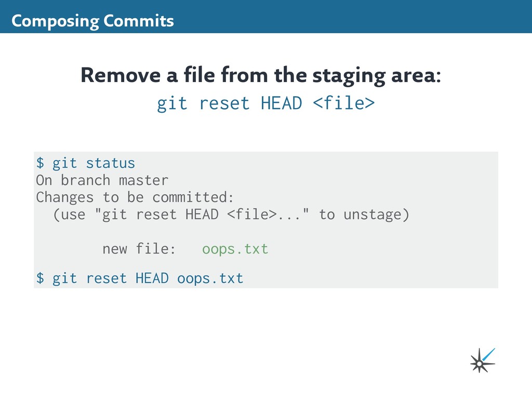This screenshot has width=532, height=399.
Task: Click the compass star logo icon
Action: pos(483,361)
